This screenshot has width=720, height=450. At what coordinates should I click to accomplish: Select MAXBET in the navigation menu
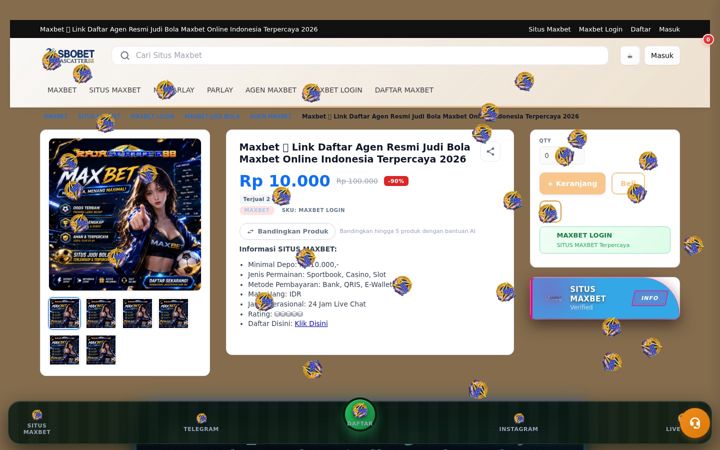point(62,90)
